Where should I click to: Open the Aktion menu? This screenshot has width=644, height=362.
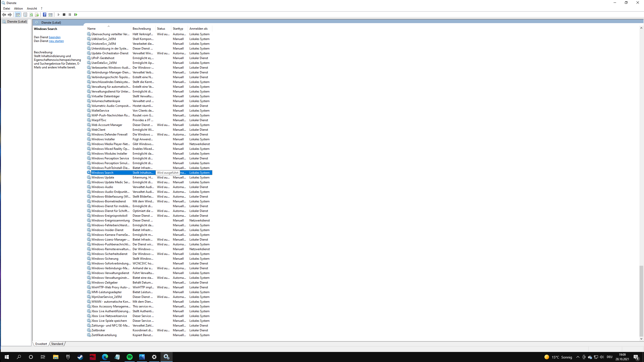tap(18, 8)
